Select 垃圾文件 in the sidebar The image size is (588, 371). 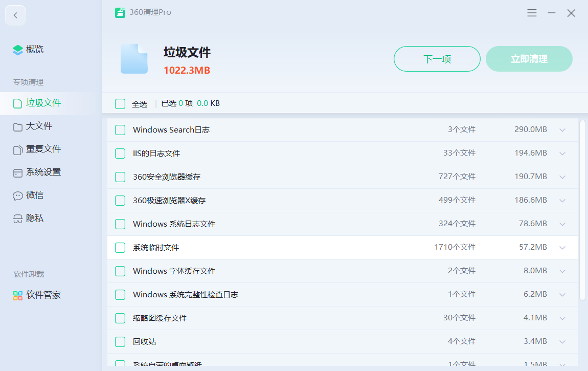tap(43, 103)
